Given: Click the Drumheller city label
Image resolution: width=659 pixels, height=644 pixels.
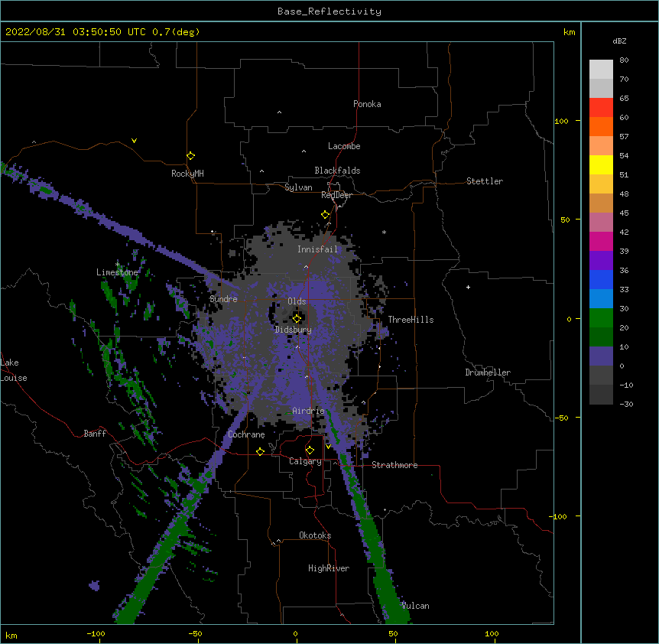Looking at the screenshot, I should [488, 372].
